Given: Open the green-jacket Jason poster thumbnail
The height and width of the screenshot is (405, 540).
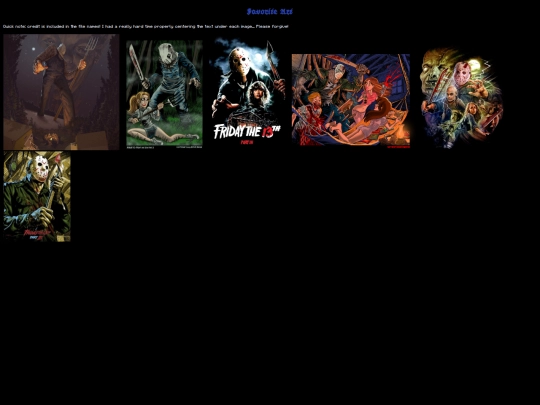Looking at the screenshot, I should tap(37, 196).
